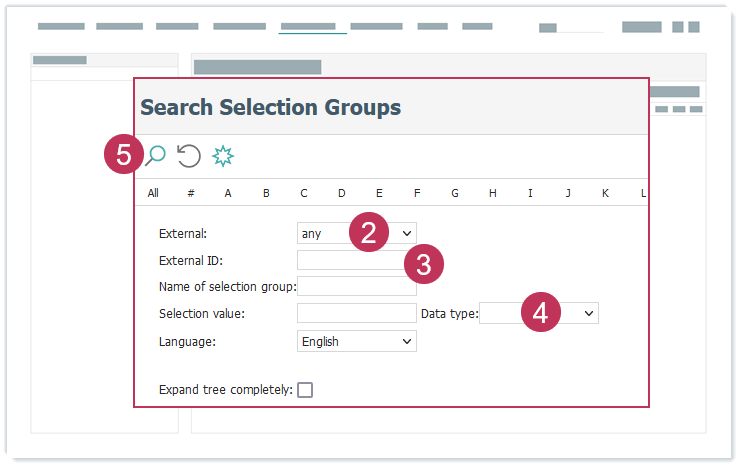Screen dimensions: 741x468
Task: Click the teal starburst new icon
Action: coord(223,155)
